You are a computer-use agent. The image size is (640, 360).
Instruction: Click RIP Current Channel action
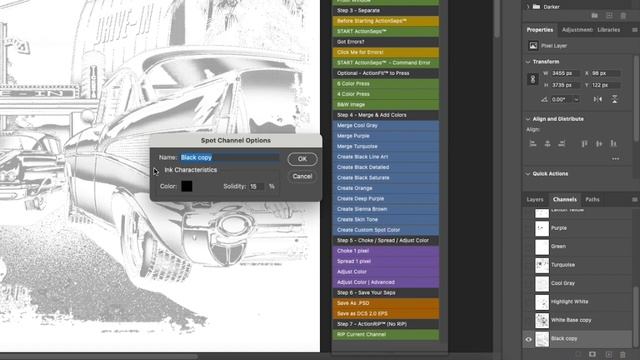(x=386, y=335)
